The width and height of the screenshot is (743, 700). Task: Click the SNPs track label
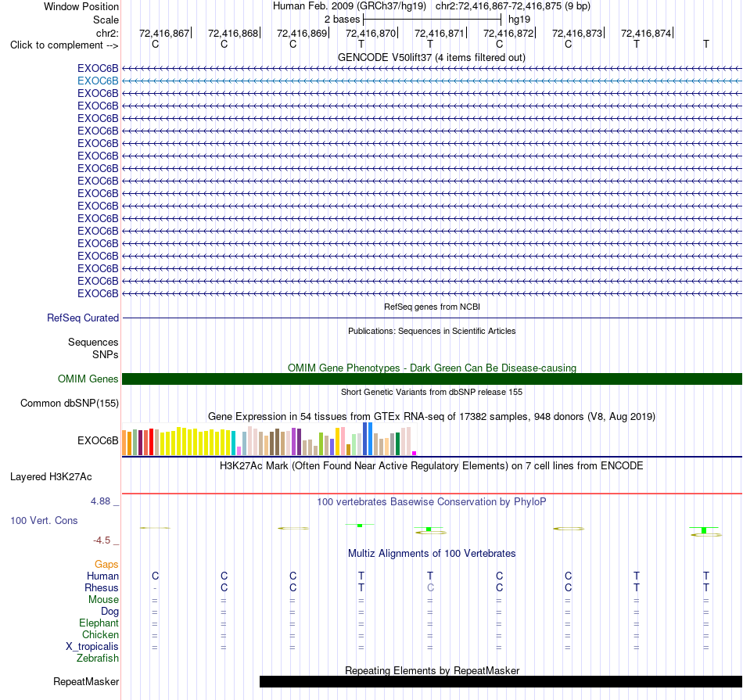106,354
